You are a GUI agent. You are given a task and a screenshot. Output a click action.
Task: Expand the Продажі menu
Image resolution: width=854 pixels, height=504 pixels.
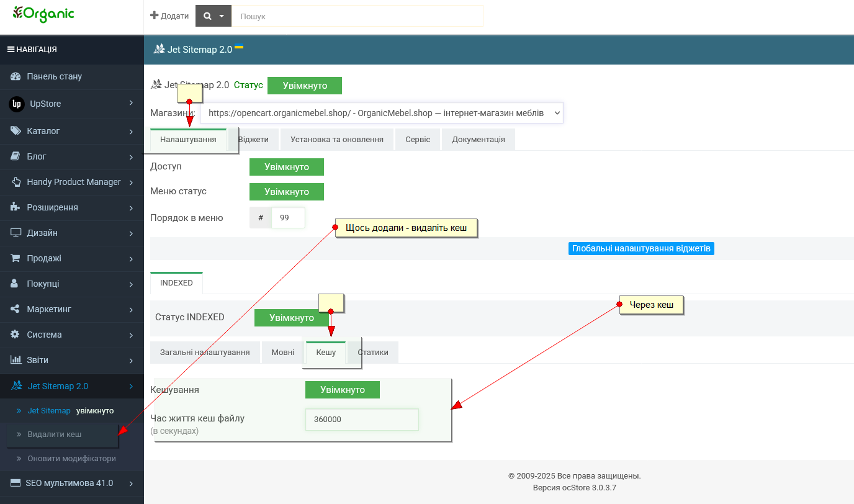click(131, 258)
